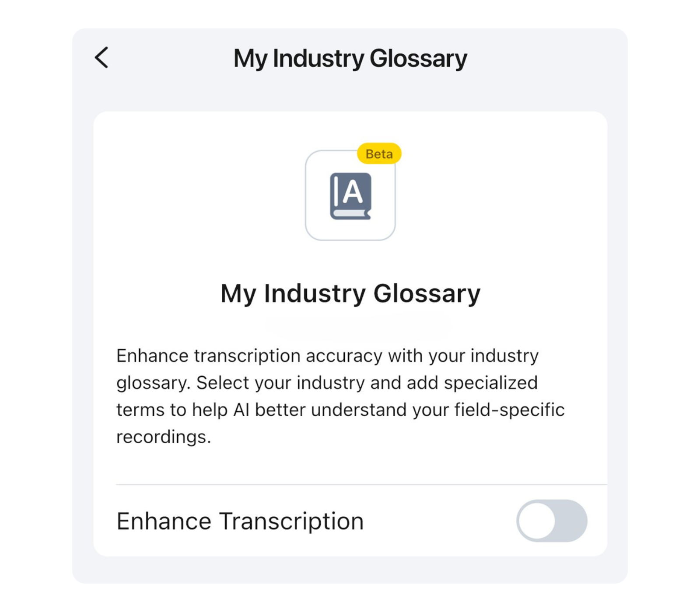700x612 pixels.
Task: Enable the Enhance Transcription switch
Action: (x=551, y=521)
